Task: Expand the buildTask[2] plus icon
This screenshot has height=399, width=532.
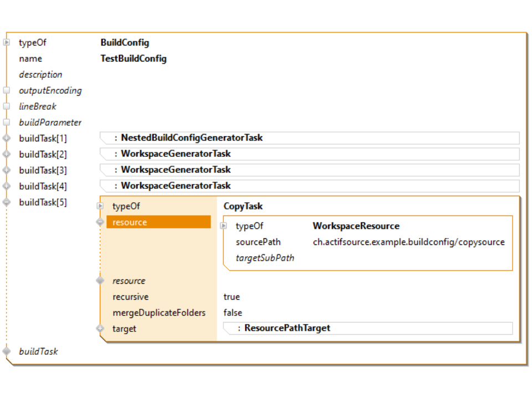Action: 7,154
